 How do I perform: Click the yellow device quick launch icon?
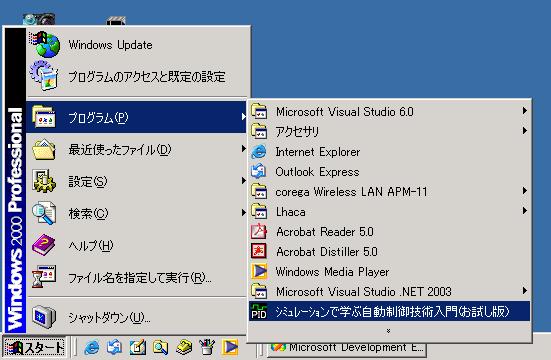click(x=183, y=347)
